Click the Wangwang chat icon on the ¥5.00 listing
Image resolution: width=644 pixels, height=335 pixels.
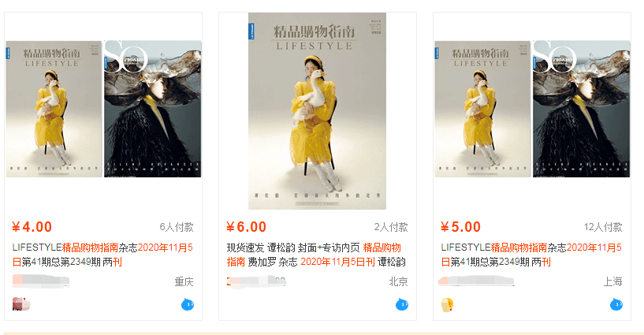tap(616, 304)
